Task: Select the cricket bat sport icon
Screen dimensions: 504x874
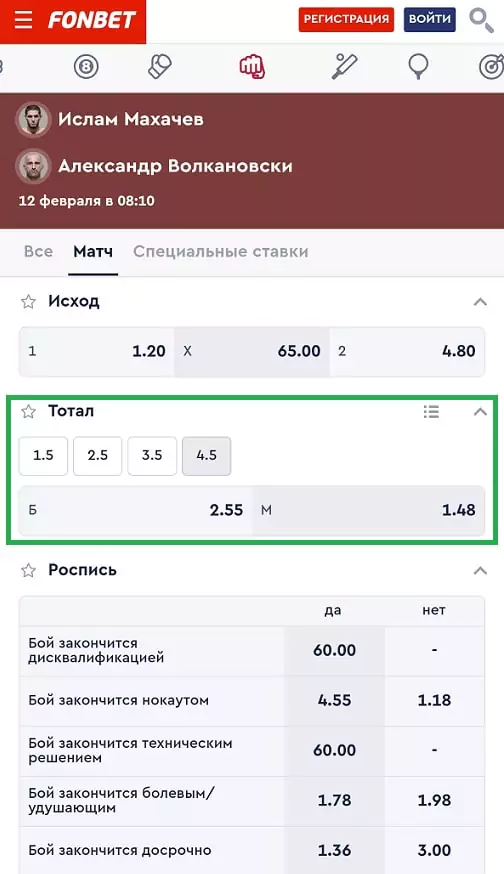Action: point(345,67)
